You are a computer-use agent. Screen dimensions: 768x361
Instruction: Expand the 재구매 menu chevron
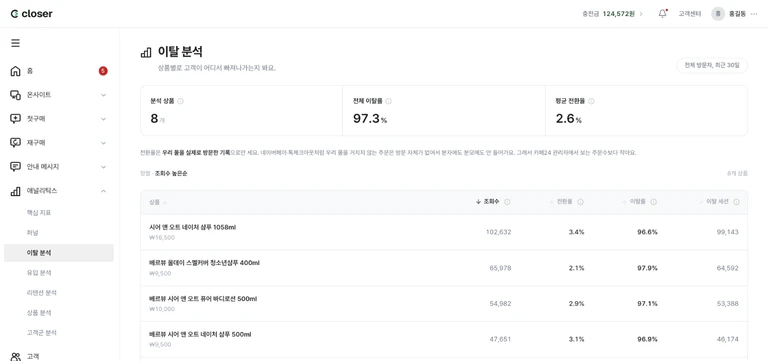103,143
